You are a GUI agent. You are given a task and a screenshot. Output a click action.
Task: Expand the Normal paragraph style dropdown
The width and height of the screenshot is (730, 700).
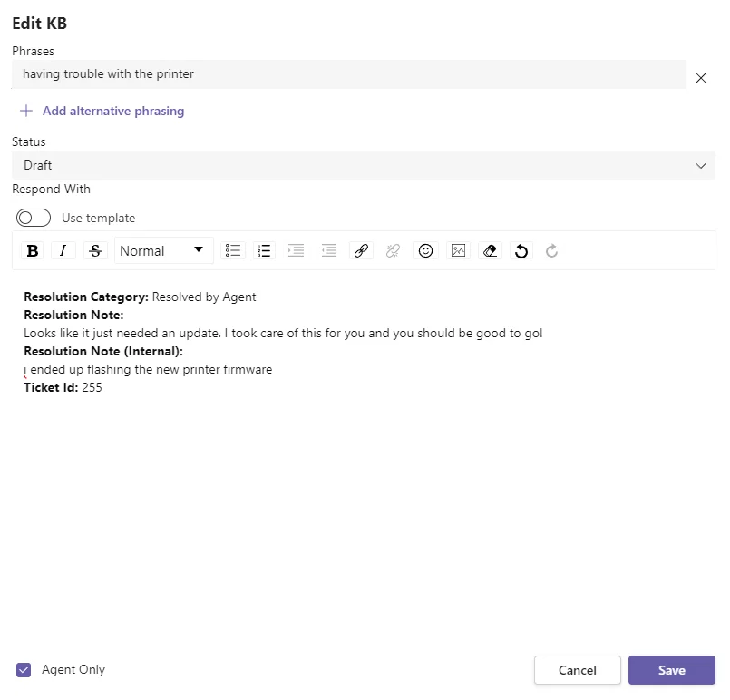(x=164, y=251)
